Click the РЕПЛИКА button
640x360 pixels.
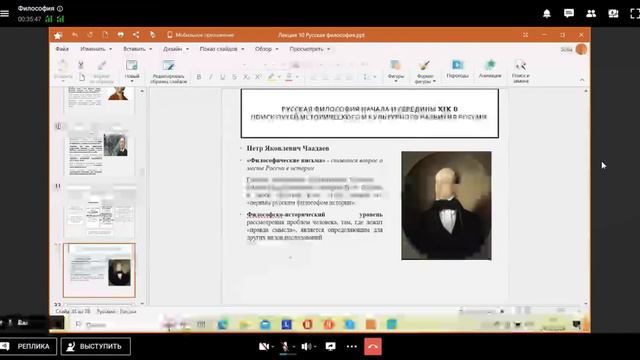coord(27,347)
